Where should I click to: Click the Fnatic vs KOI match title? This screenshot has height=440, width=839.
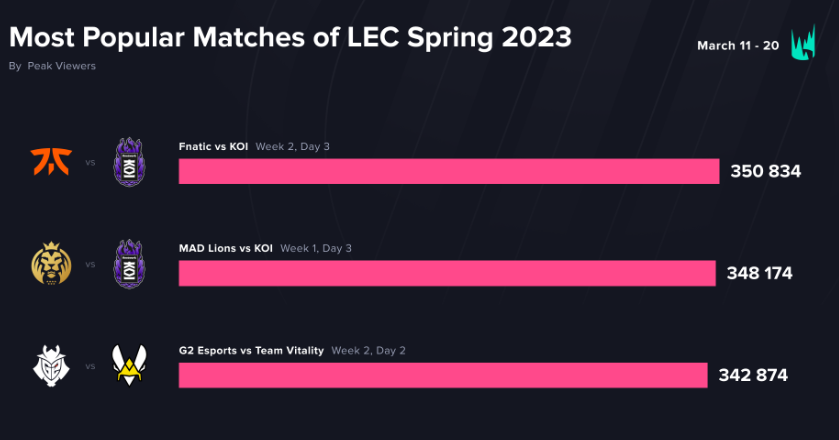coord(214,146)
